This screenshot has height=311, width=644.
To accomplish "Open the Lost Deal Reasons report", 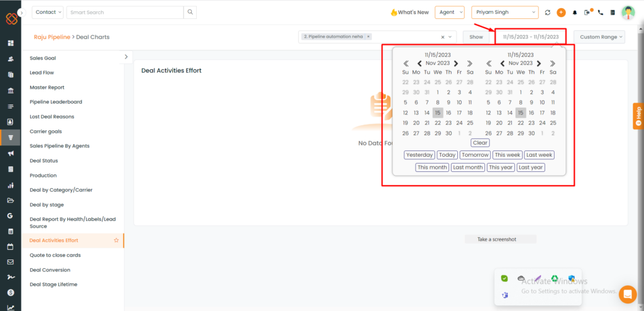I will (52, 116).
